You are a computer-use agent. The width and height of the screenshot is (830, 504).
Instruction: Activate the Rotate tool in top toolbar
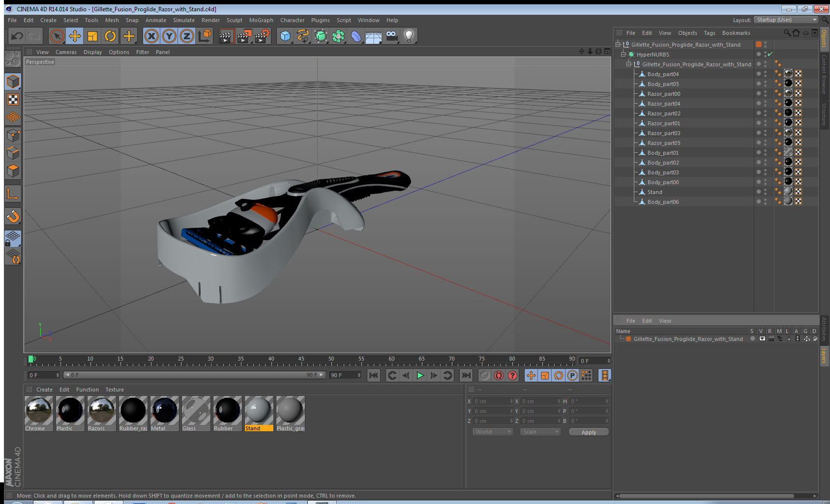pyautogui.click(x=111, y=36)
